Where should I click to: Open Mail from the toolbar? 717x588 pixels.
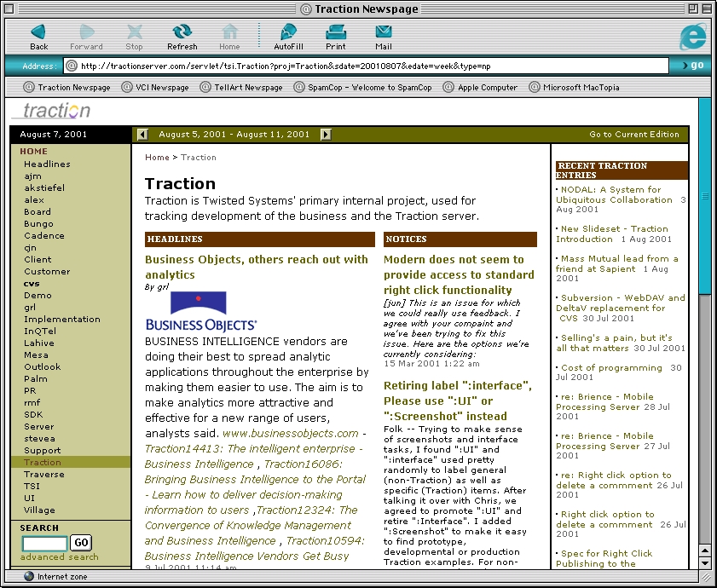383,33
